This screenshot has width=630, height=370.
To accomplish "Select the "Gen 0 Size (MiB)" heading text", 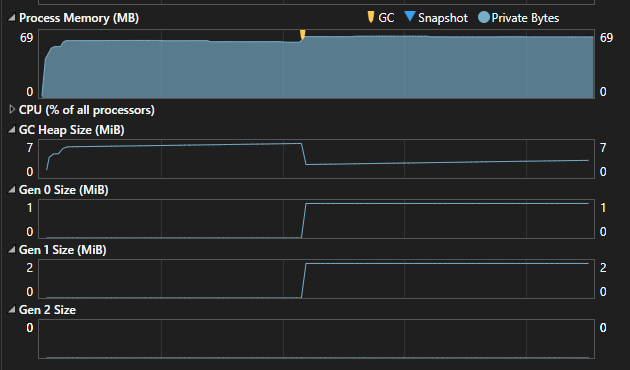I will tap(63, 190).
